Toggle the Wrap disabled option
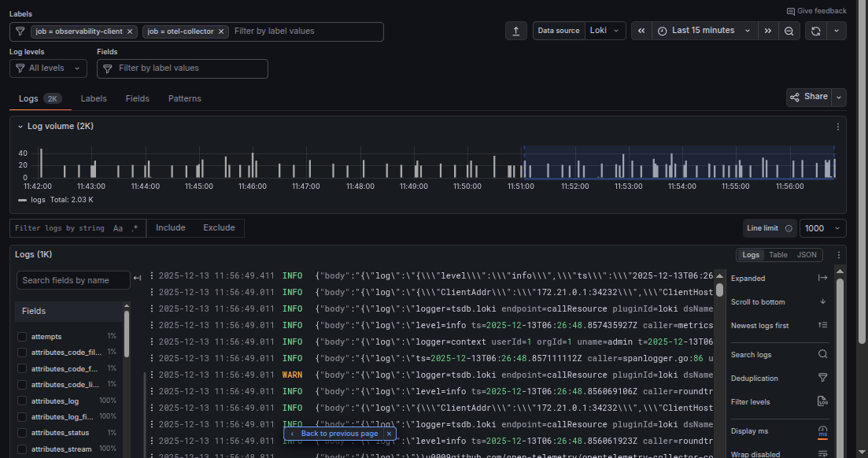 click(822, 454)
